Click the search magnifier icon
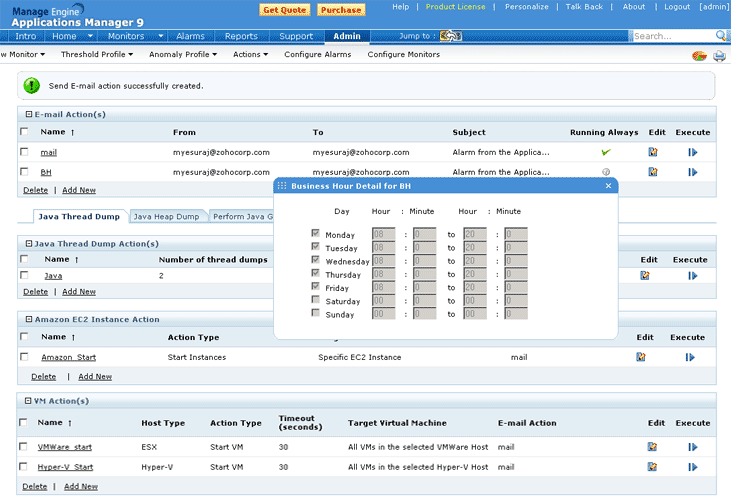731x502 pixels. tap(720, 36)
